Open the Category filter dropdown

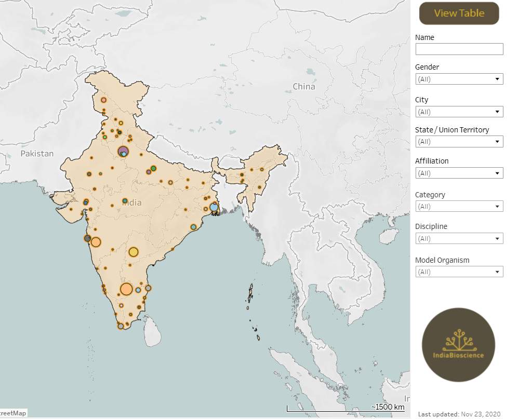coord(459,206)
